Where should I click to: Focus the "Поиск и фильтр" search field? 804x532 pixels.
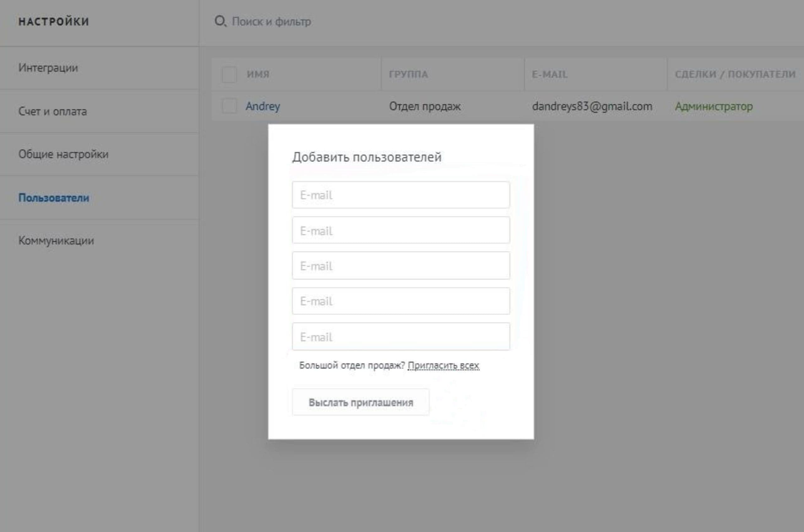pyautogui.click(x=271, y=22)
